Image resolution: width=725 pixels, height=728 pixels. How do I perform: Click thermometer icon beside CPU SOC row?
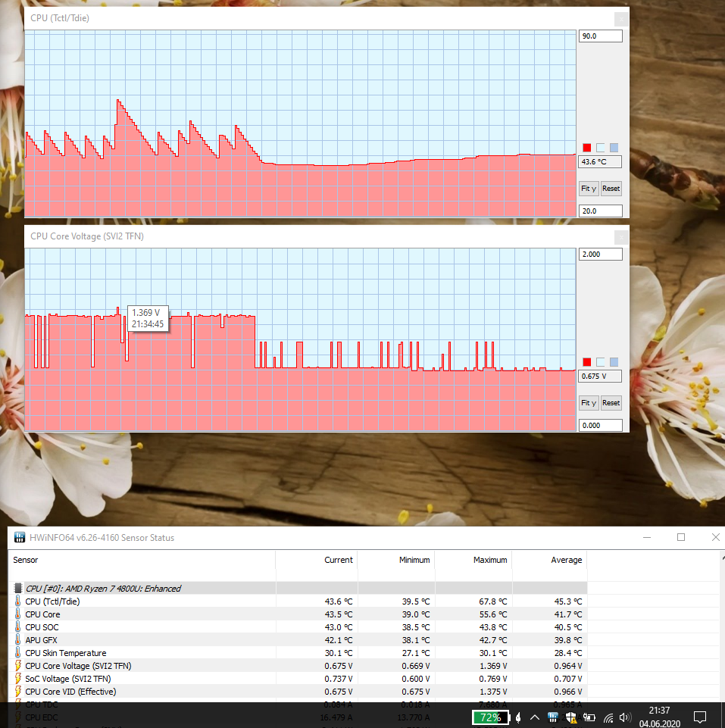pos(17,627)
